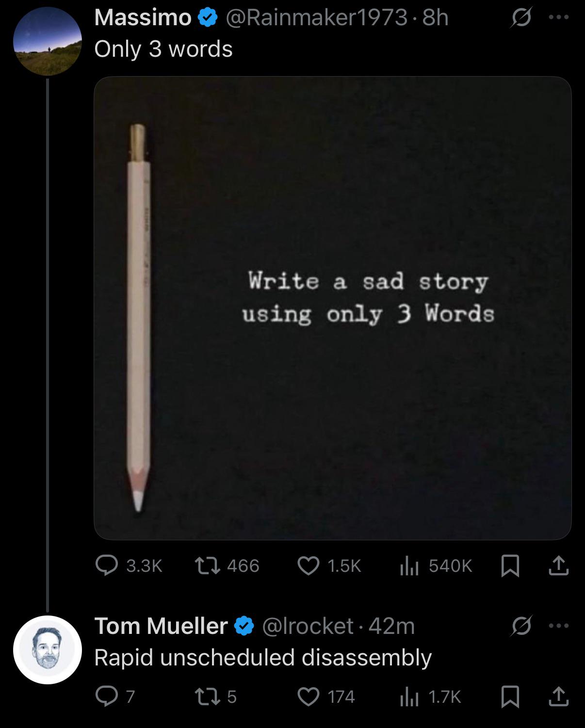Like Massimo's post
Image resolution: width=585 pixels, height=728 pixels.
click(309, 566)
